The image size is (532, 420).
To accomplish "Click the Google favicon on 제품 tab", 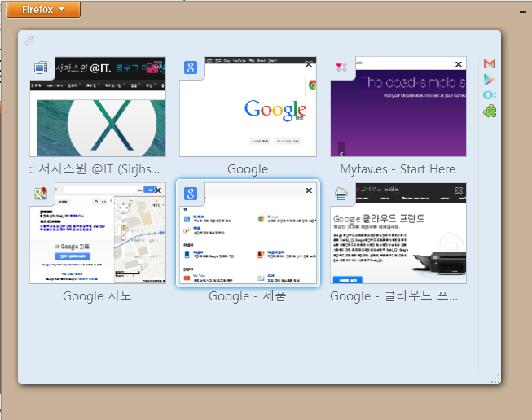I will 191,194.
